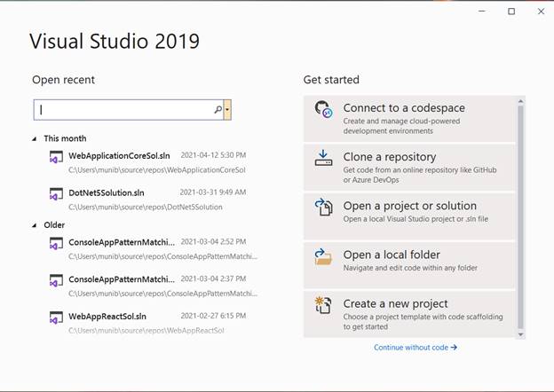Click the Get started vertical scrollbar thumb

520,216
